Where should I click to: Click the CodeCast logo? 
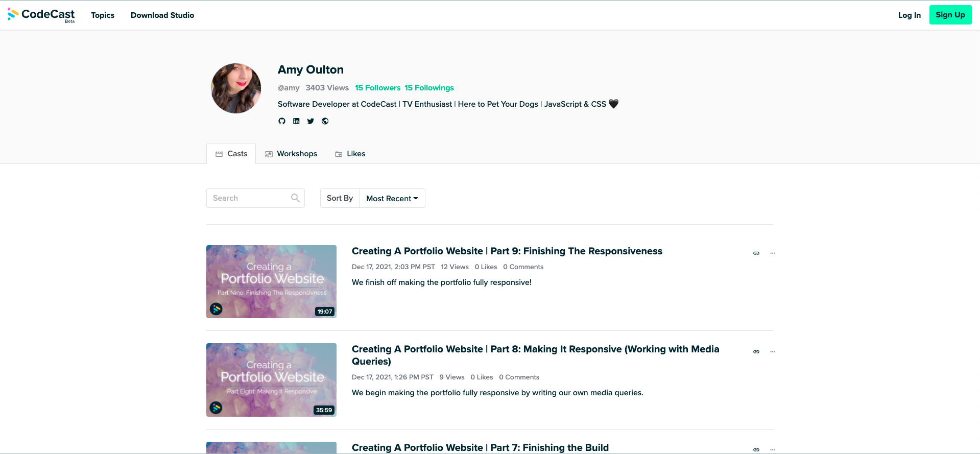41,15
